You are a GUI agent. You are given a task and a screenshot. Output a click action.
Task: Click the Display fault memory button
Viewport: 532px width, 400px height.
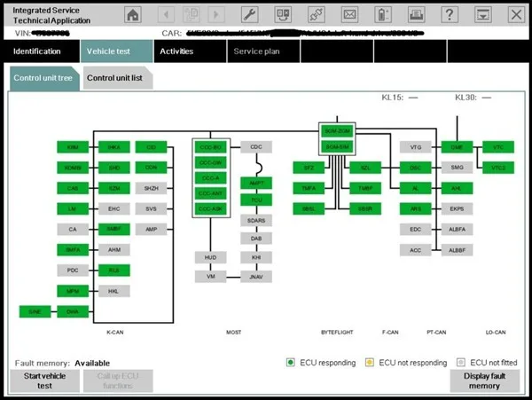(x=484, y=380)
